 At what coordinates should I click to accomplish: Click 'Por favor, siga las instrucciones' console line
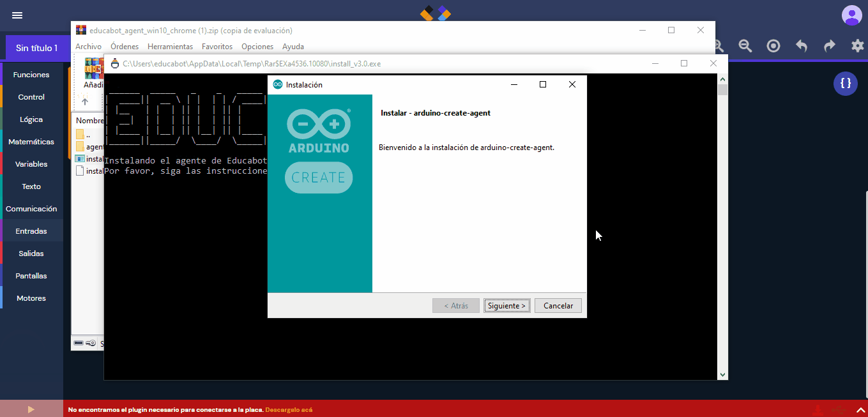click(x=185, y=171)
